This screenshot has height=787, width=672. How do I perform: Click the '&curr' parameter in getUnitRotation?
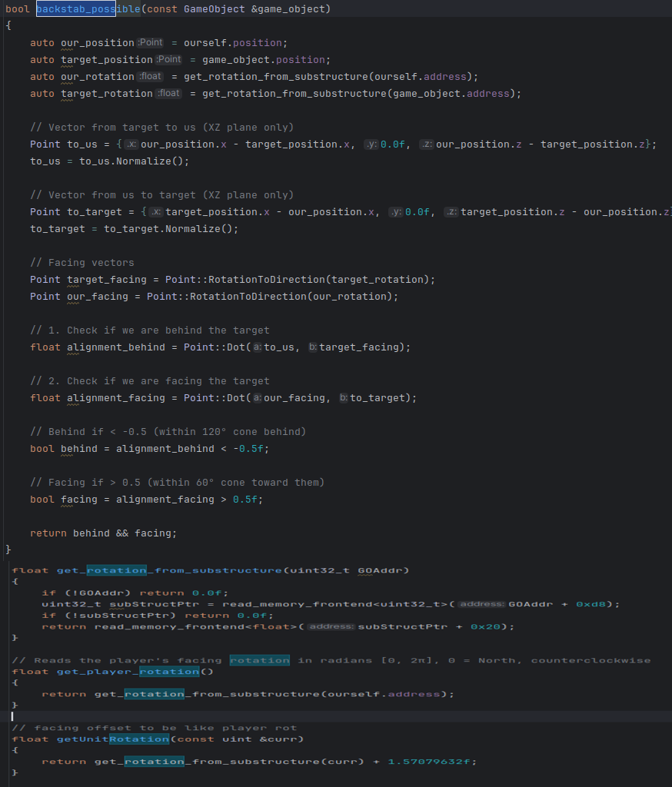pyautogui.click(x=278, y=739)
